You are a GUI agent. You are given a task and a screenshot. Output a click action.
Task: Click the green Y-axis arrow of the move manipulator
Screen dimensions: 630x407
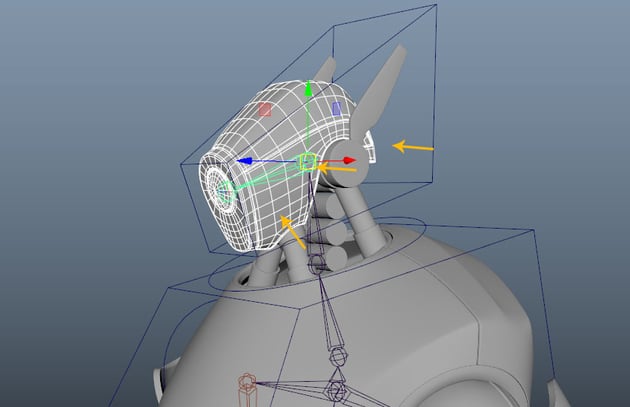pyautogui.click(x=308, y=88)
